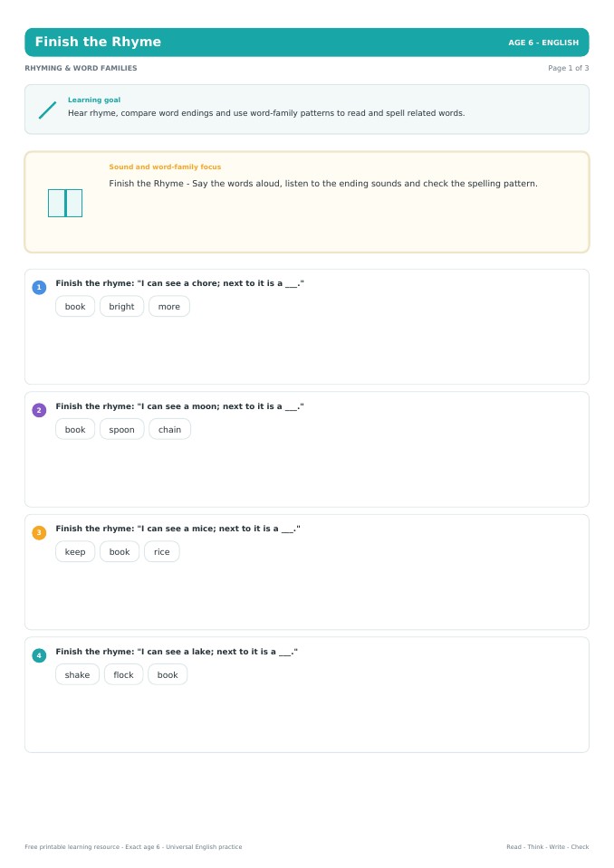Click 'book' option in question 4
614x868 pixels.
168,675
